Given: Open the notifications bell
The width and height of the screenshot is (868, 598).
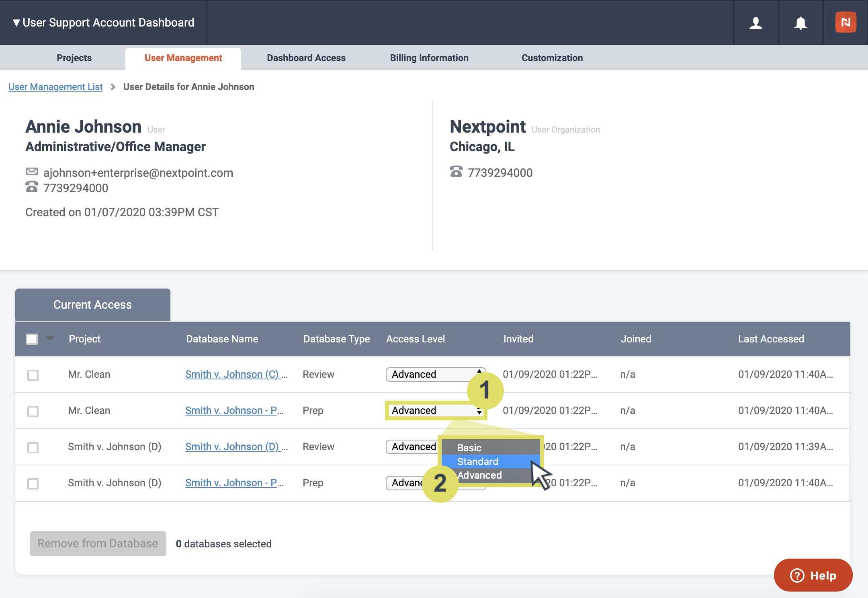Looking at the screenshot, I should 800,23.
